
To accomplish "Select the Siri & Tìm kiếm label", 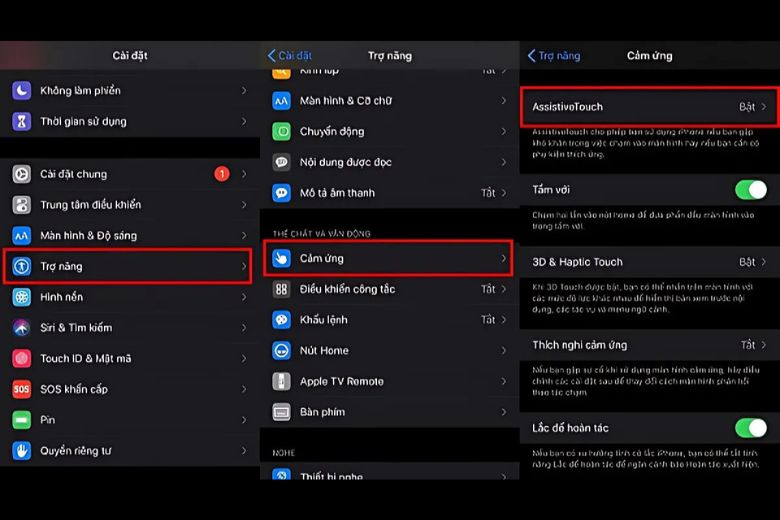I will (76, 328).
